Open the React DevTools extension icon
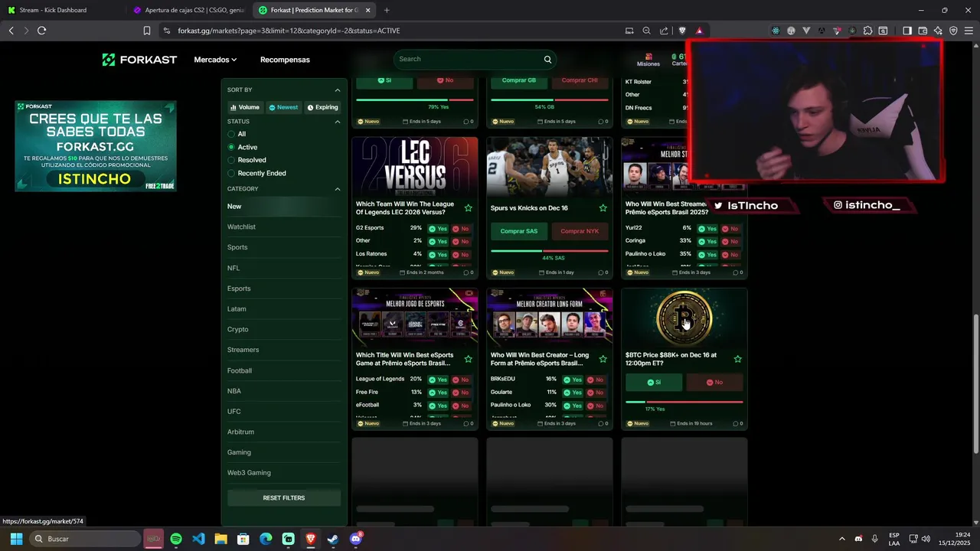This screenshot has height=551, width=980. (x=776, y=31)
